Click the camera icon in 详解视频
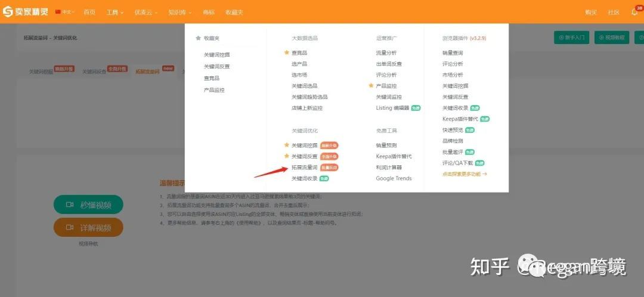The height and width of the screenshot is (297, 644). click(70, 227)
